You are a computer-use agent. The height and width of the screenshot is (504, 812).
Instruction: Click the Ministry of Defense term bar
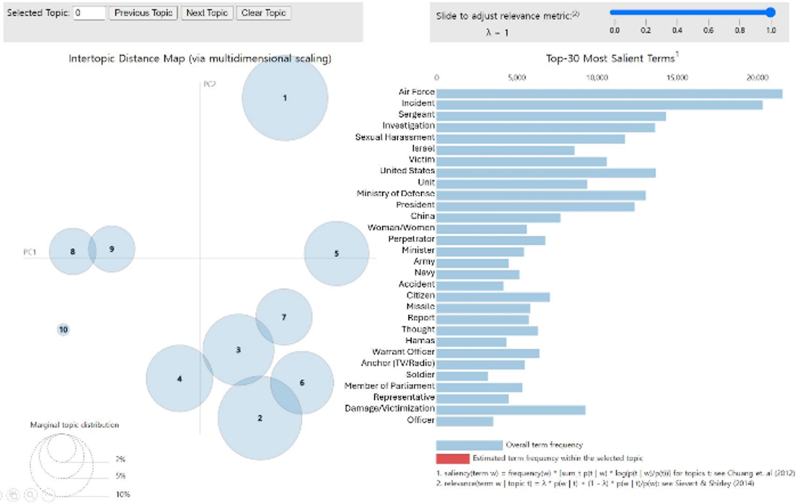541,195
